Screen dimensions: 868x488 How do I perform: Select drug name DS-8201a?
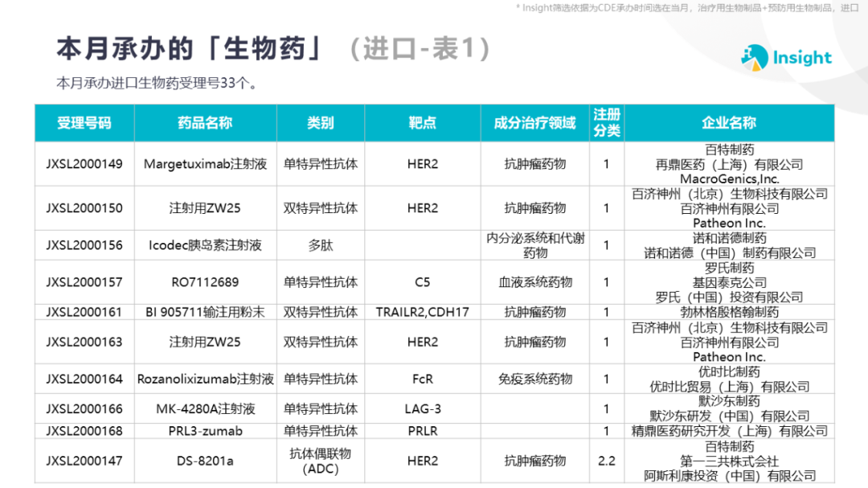[205, 461]
